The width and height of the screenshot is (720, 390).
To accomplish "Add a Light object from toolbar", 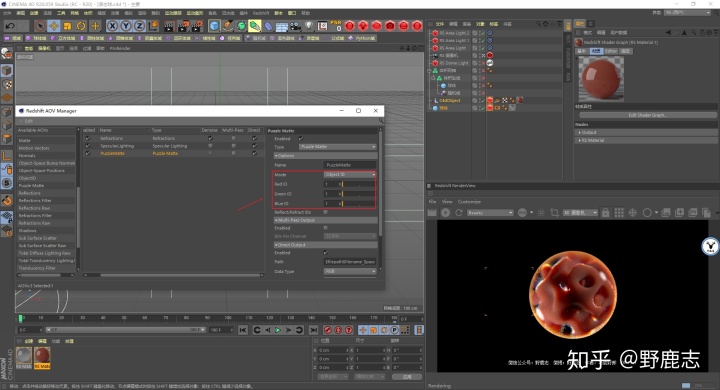I will [x=309, y=26].
